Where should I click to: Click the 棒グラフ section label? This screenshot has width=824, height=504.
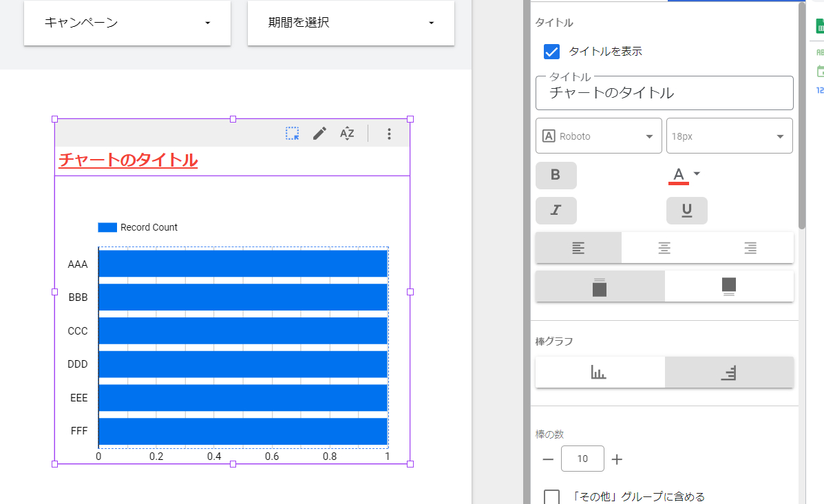[554, 342]
